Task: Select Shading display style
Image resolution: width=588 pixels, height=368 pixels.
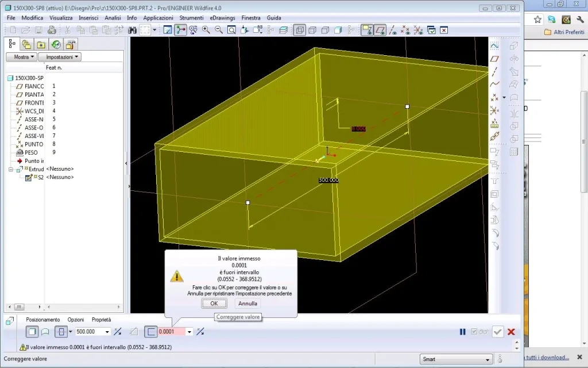Action: point(338,30)
